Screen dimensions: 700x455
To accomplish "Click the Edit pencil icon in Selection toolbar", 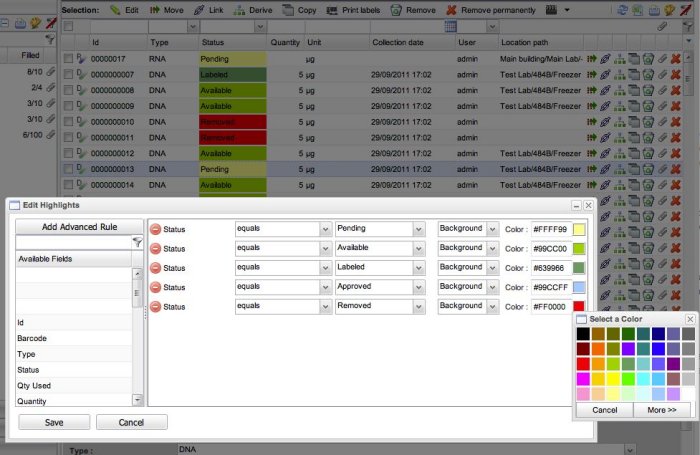I will (118, 9).
